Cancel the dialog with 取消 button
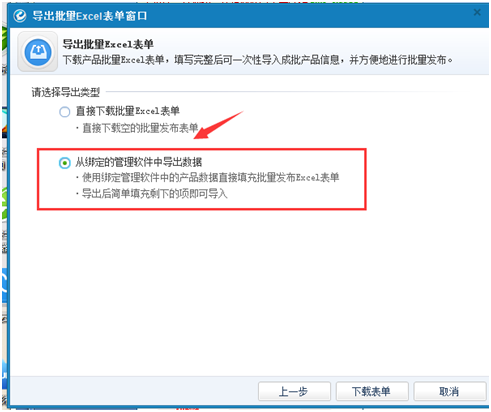 point(450,391)
